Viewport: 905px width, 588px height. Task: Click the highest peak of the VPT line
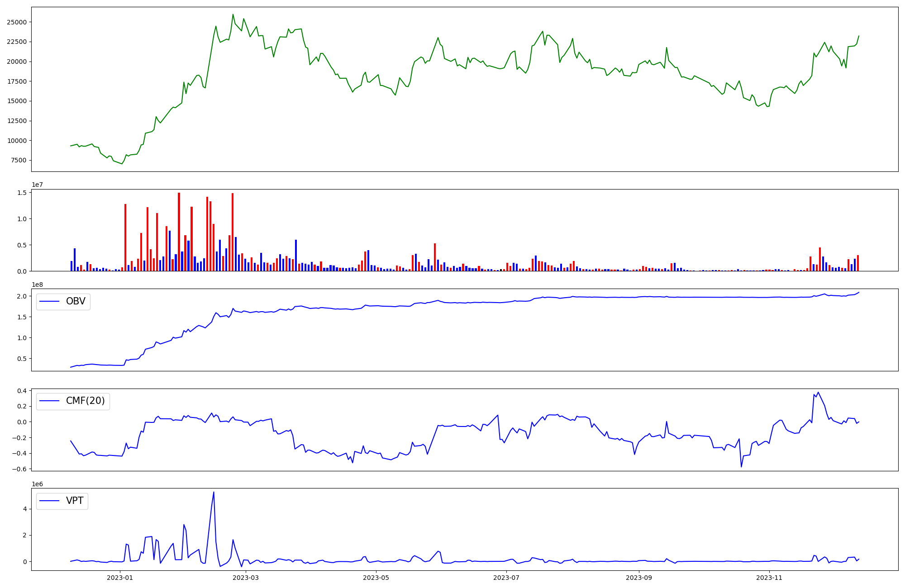point(214,492)
